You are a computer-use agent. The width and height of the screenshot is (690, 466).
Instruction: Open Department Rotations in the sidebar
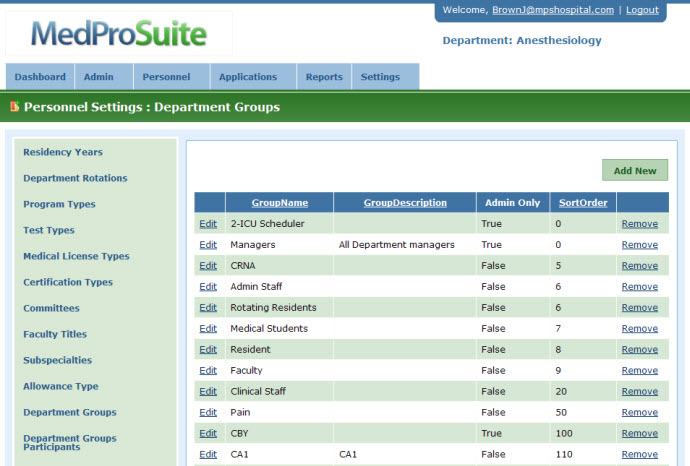75,178
